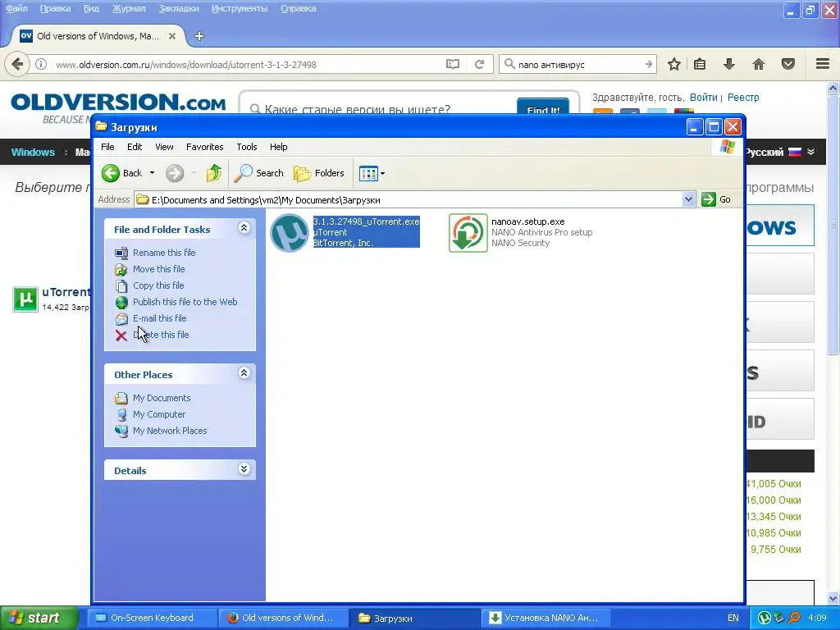
Task: Open Search in the Загрузки window toolbar
Action: click(259, 173)
